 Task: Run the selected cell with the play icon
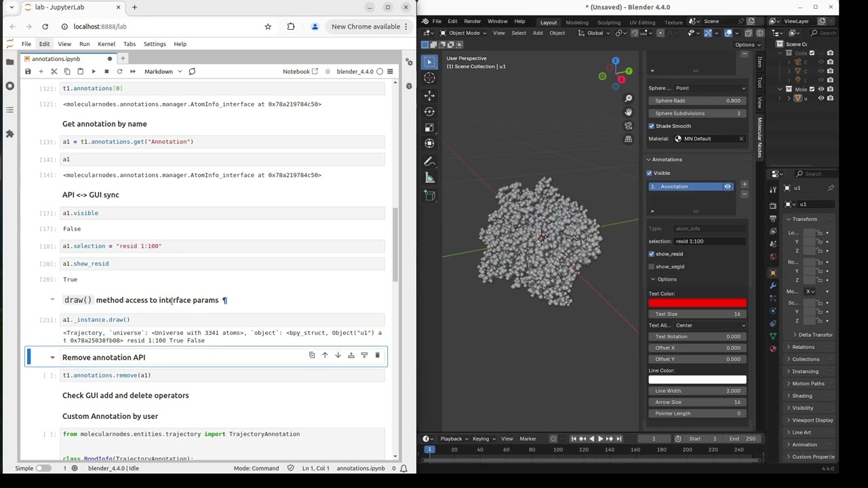pyautogui.click(x=94, y=71)
